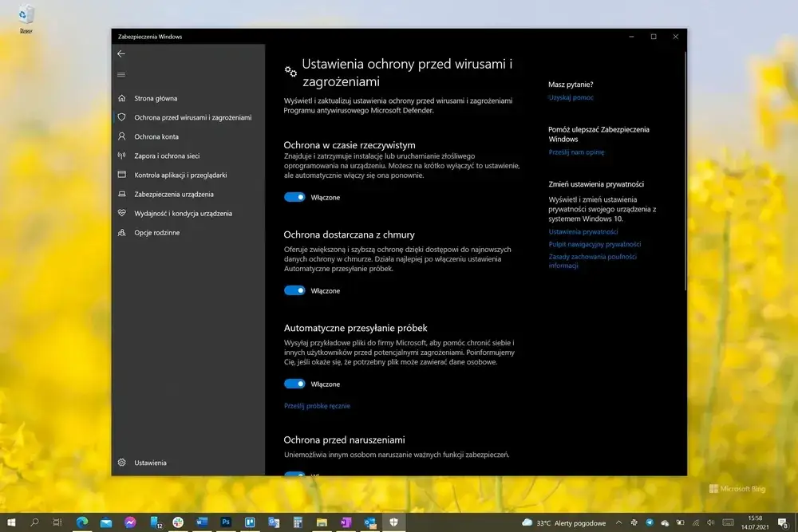Turn off Ochrona dostarczana z chmury
Image resolution: width=798 pixels, height=532 pixels.
click(294, 290)
